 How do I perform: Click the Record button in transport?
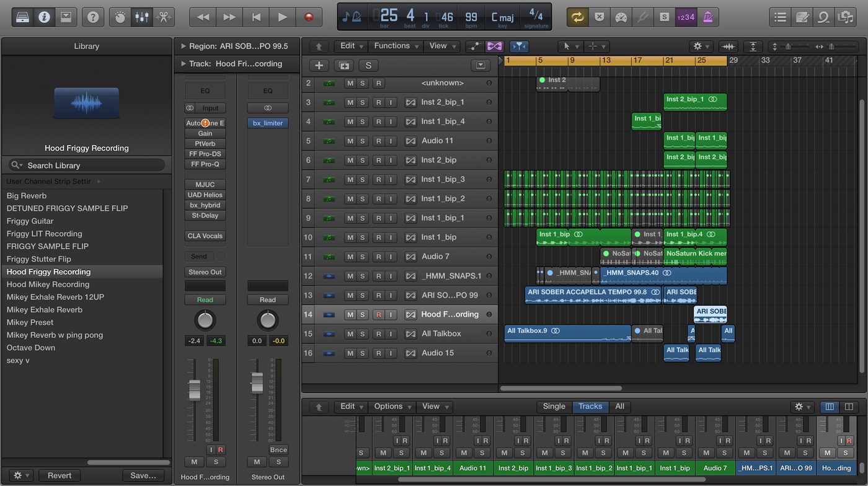coord(309,17)
